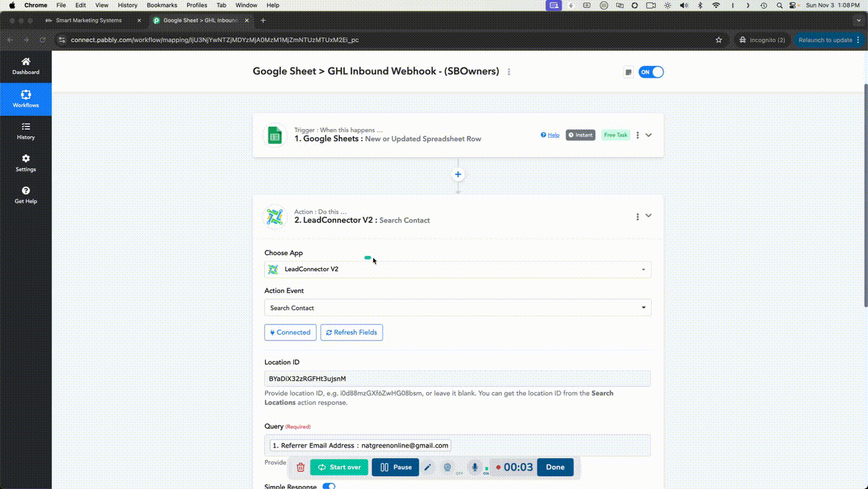
Task: Go to Workflows in the sidebar
Action: (x=25, y=99)
